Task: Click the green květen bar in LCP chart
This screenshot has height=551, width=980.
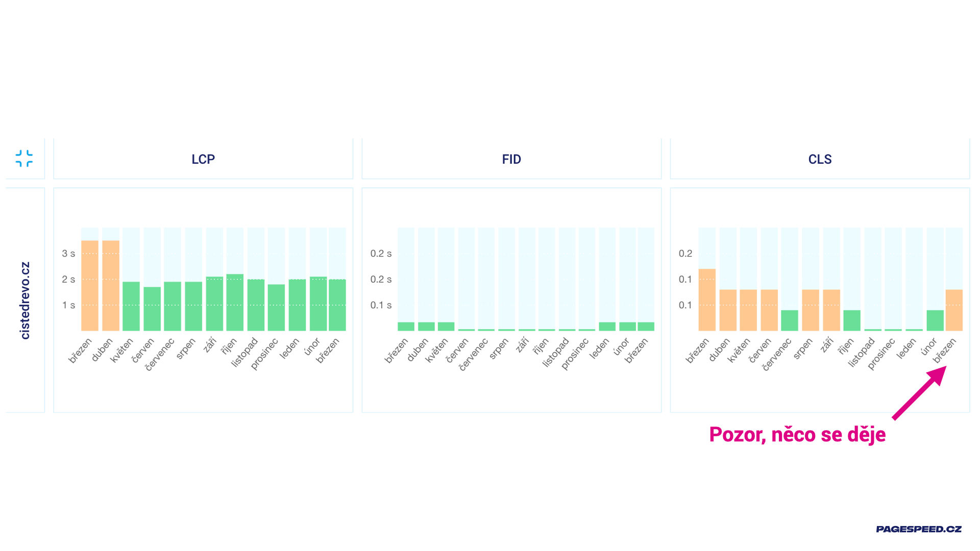Action: click(x=131, y=306)
